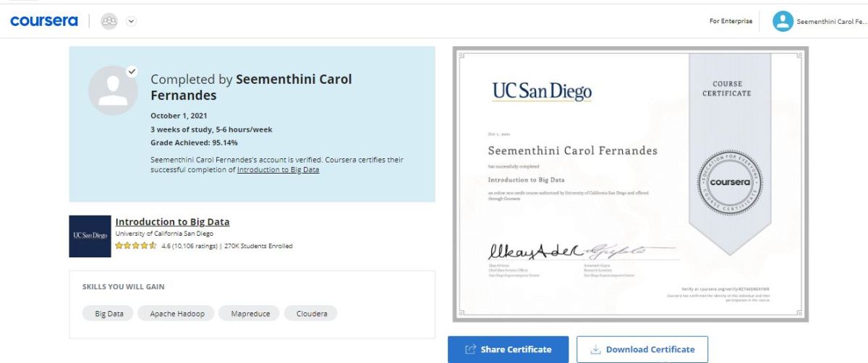The image size is (868, 363).
Task: Click the star rating icons
Action: pyautogui.click(x=136, y=246)
